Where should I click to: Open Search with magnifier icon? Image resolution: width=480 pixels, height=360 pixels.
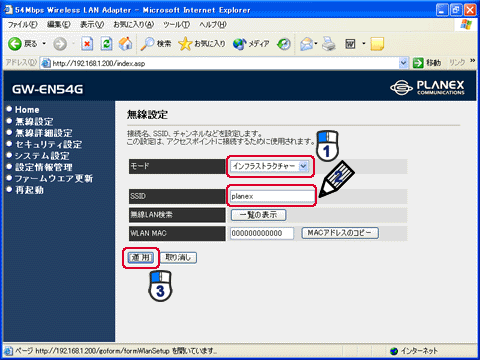147,44
